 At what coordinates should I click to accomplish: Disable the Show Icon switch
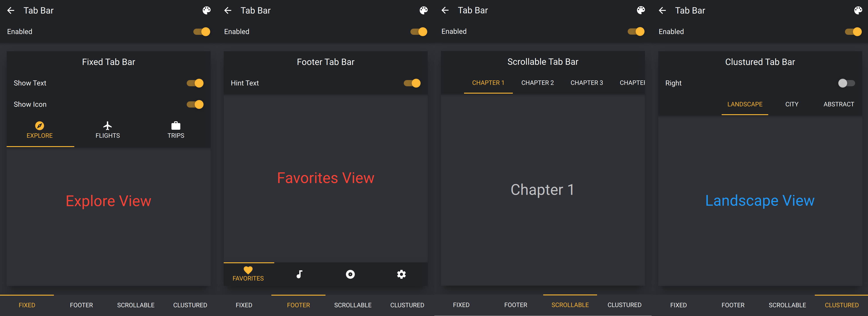click(195, 104)
